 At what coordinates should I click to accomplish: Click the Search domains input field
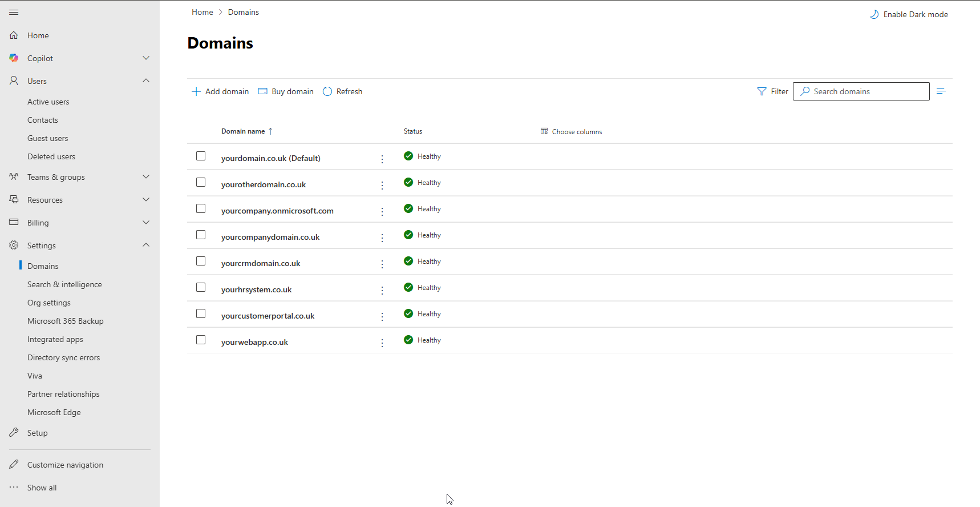click(861, 91)
